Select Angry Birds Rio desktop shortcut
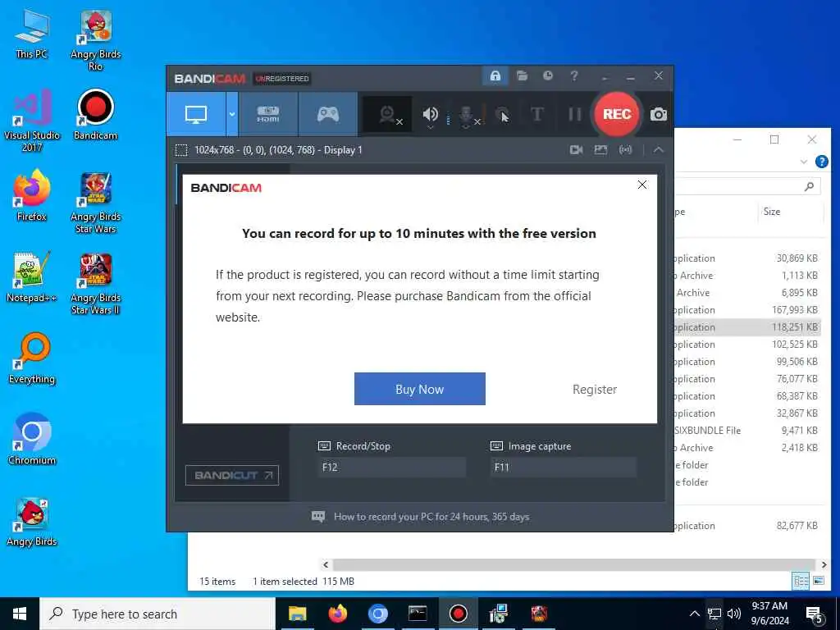The image size is (840, 630). (95, 41)
